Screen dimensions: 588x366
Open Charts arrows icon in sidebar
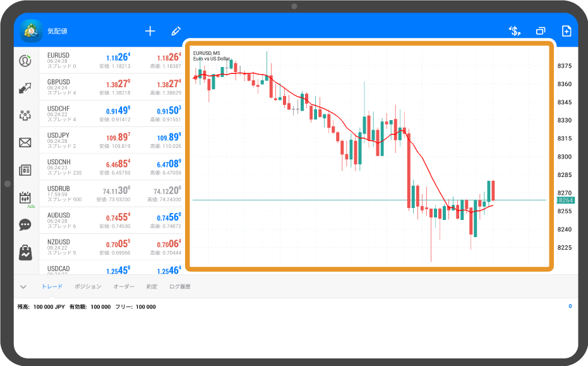[x=25, y=88]
